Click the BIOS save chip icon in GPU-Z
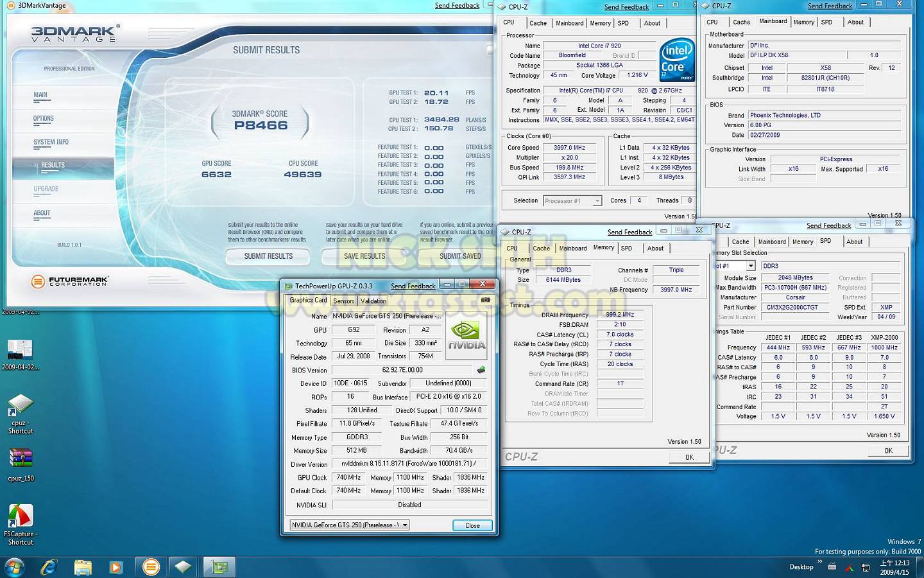 tap(481, 370)
